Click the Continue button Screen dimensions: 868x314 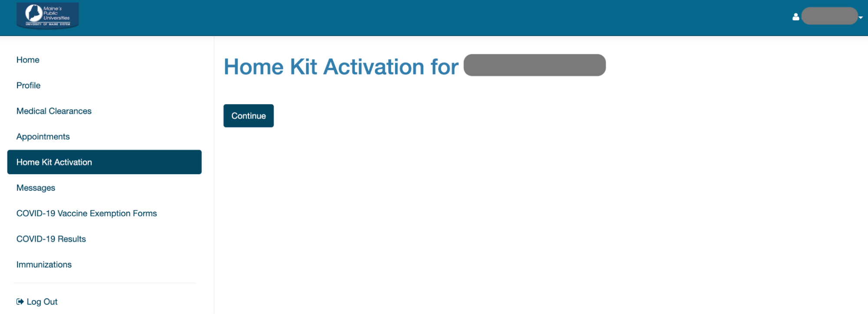tap(248, 116)
